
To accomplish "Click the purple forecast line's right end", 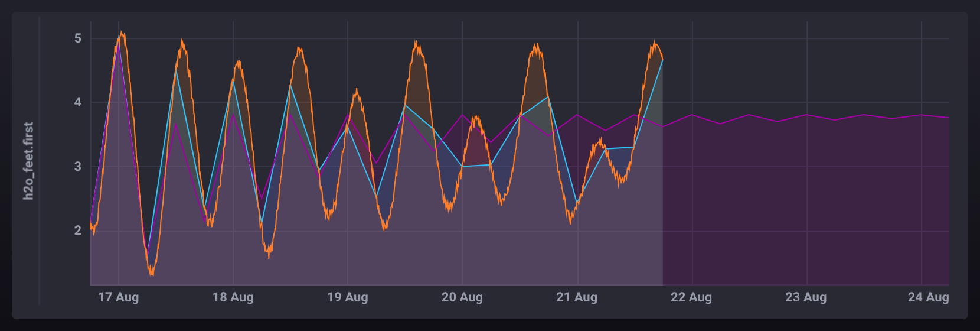I will (948, 118).
